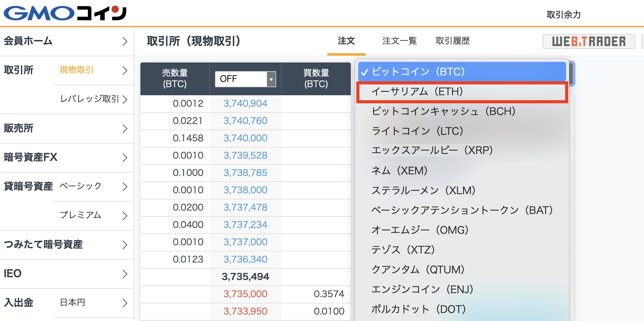
Task: Expand the 会員ホーム chevron arrow
Action: pos(125,41)
